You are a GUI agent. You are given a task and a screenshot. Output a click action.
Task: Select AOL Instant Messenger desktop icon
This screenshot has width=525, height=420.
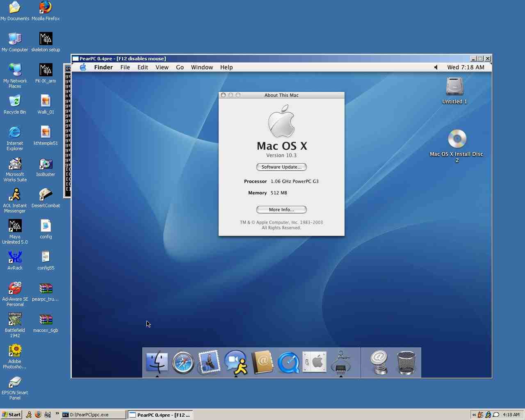(15, 200)
